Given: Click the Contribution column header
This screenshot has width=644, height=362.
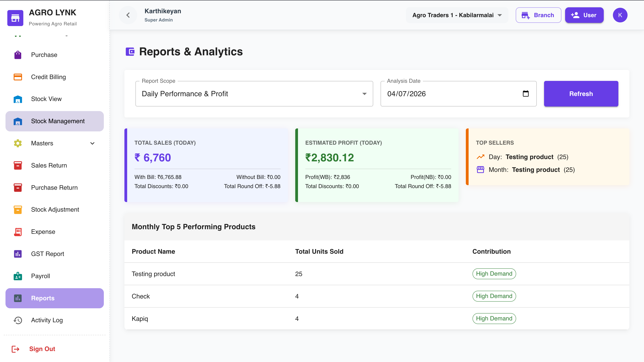Looking at the screenshot, I should coord(491,252).
